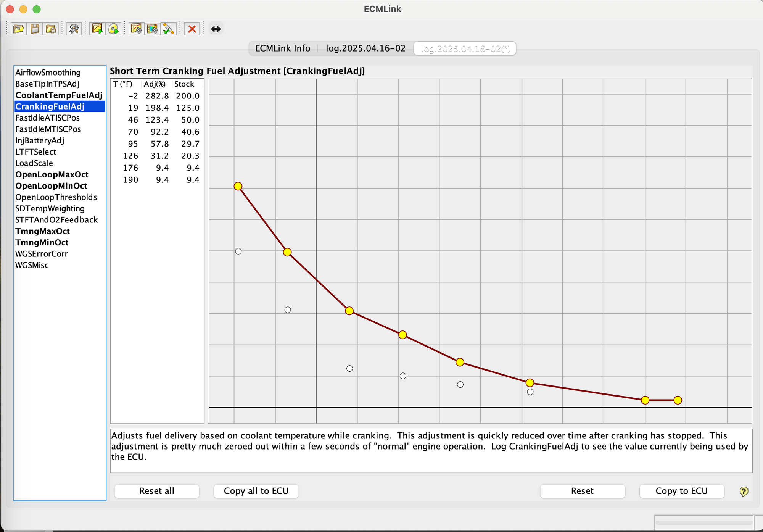Select FastIdleATISCPos in the list

pos(60,118)
